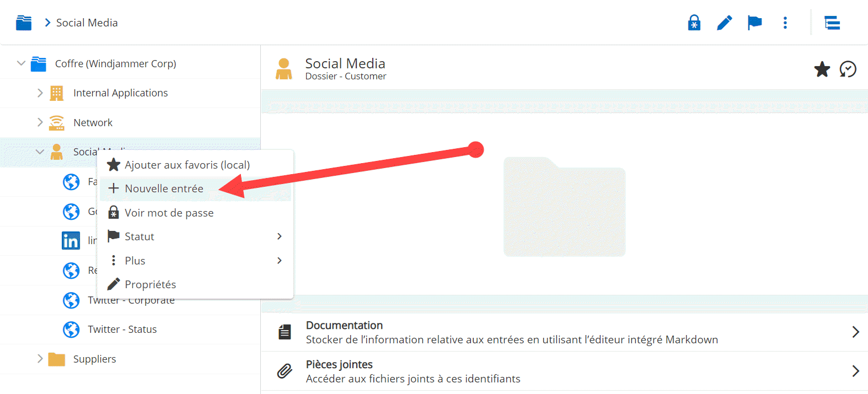Click the LinkedIn entry icon
The width and height of the screenshot is (868, 394).
click(71, 241)
